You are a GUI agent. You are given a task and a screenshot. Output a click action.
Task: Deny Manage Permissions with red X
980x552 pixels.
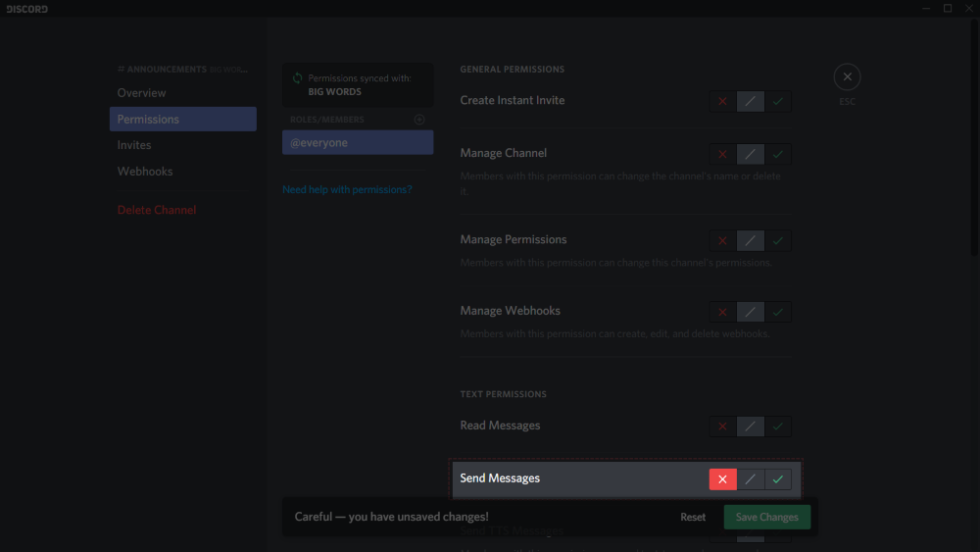click(x=722, y=240)
